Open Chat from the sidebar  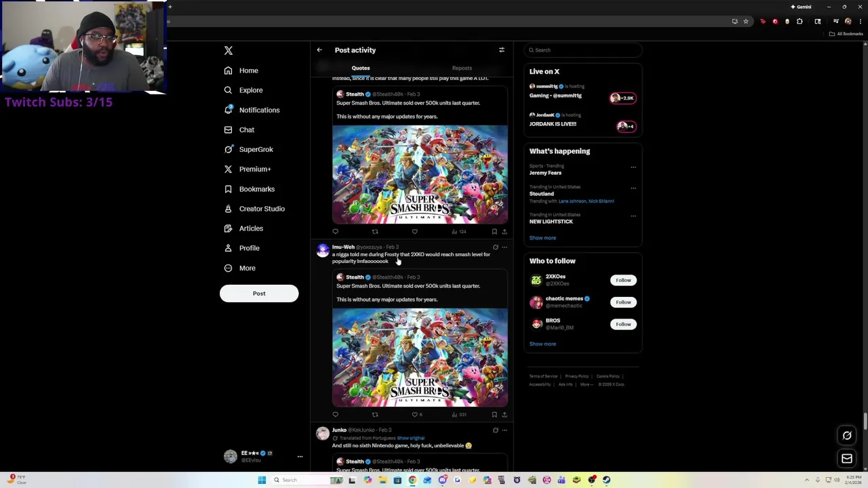coord(239,129)
